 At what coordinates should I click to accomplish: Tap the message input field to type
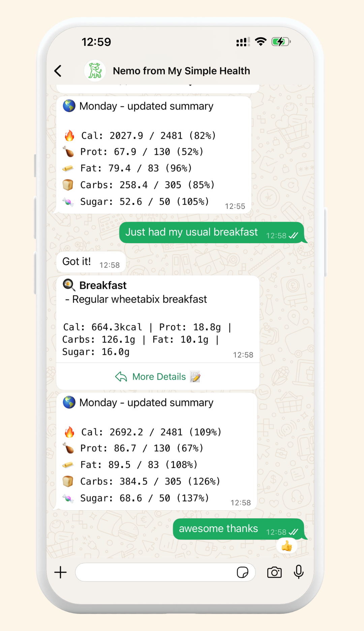pos(155,572)
